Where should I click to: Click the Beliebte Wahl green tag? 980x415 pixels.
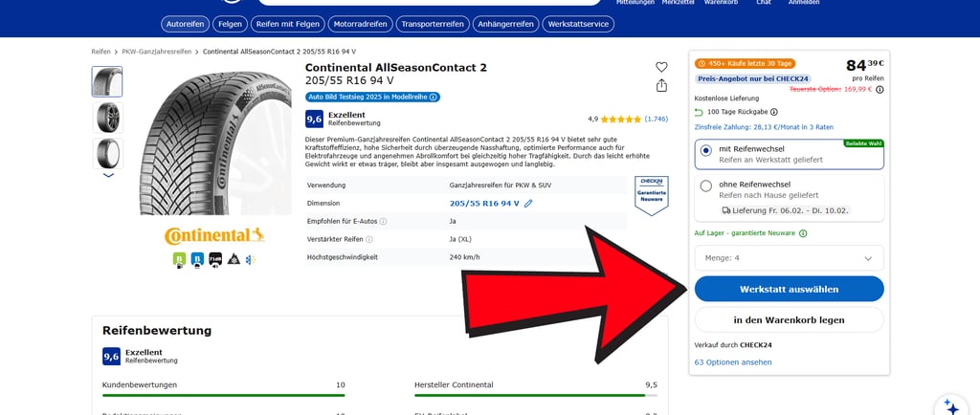tap(862, 142)
